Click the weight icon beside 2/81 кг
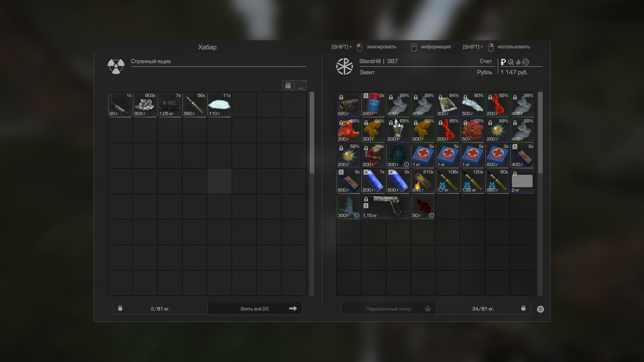This screenshot has height=362, width=644. coord(120,308)
